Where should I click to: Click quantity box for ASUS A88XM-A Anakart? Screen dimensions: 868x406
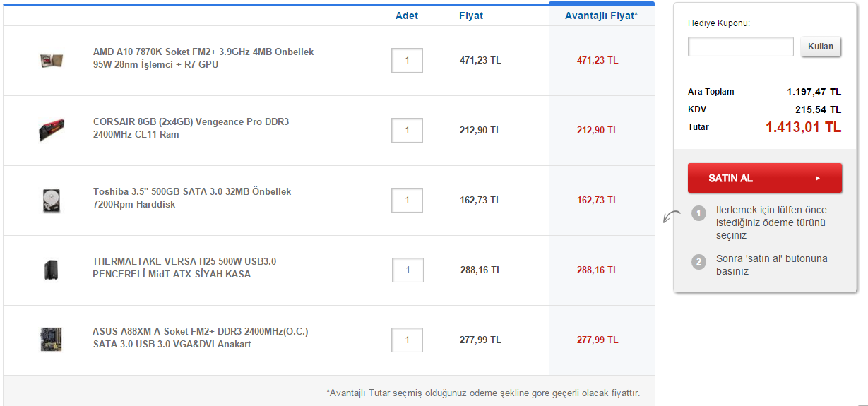408,340
